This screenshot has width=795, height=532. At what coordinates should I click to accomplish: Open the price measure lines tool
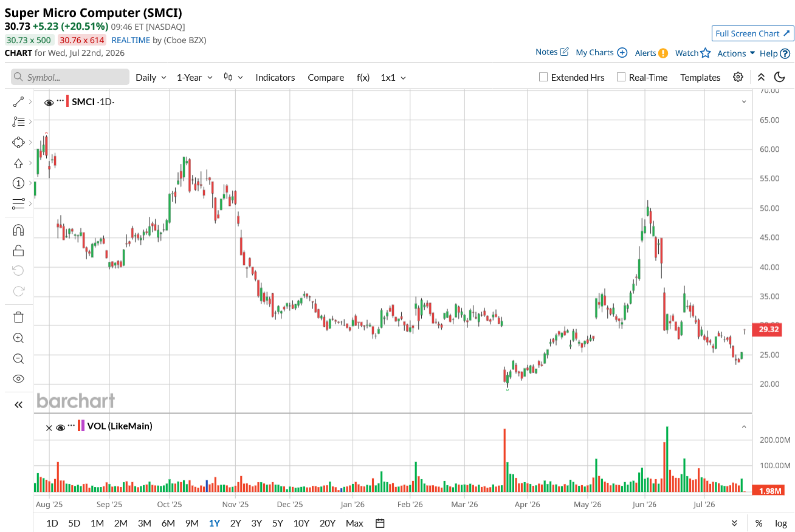(18, 203)
